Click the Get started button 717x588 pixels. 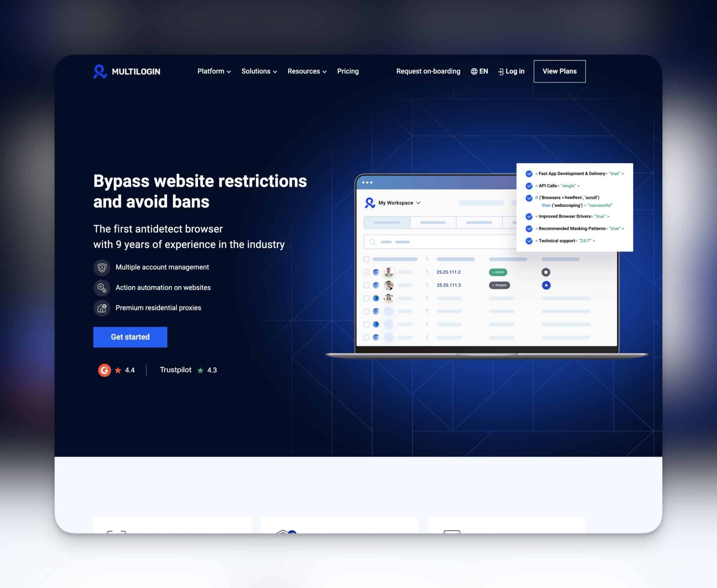130,337
